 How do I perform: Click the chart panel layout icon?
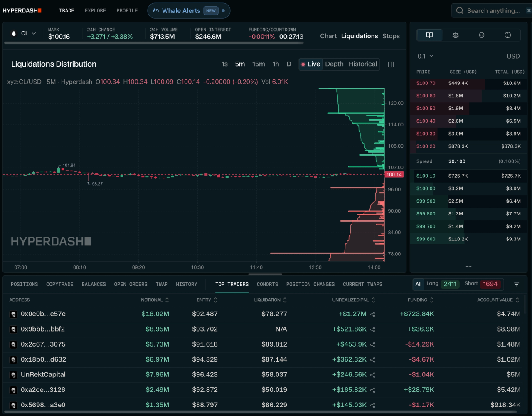pos(391,64)
